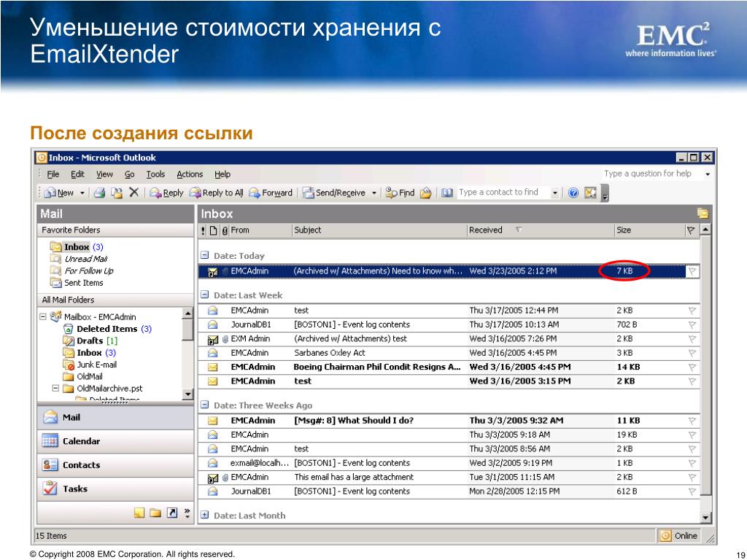Flag the JournalDB1 message sized 702 B
This screenshot has width=747, height=560.
tap(692, 324)
